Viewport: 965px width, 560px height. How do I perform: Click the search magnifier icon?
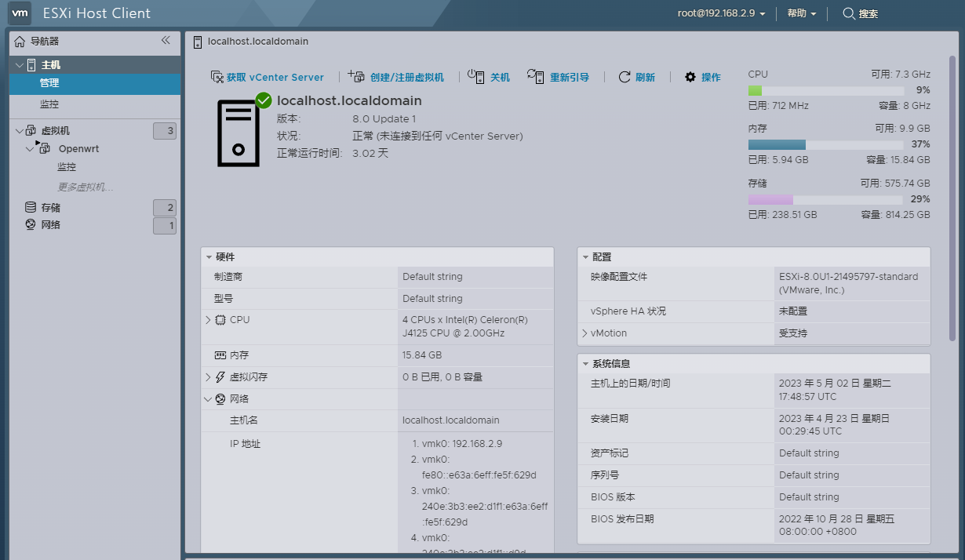pyautogui.click(x=849, y=13)
